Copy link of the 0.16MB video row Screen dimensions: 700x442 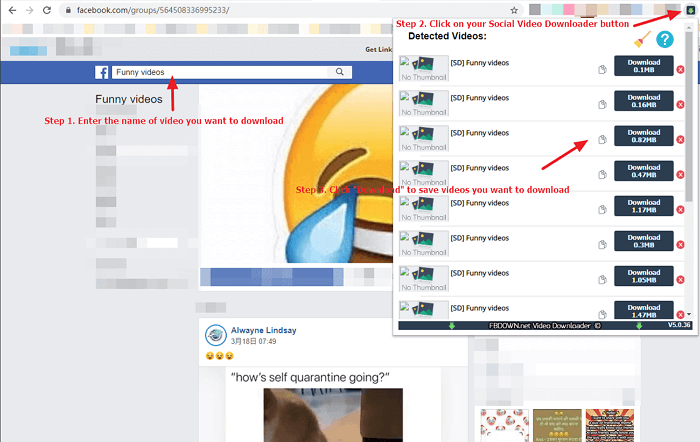602,104
